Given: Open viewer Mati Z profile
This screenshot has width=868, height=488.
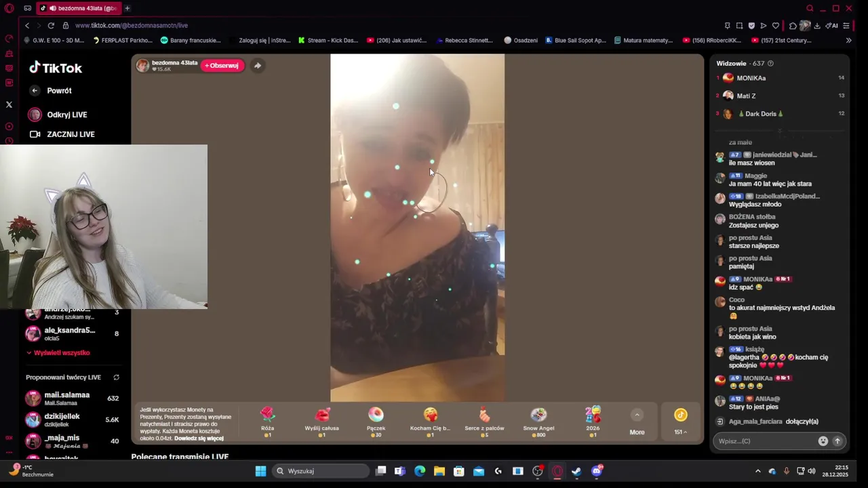Looking at the screenshot, I should click(x=746, y=96).
